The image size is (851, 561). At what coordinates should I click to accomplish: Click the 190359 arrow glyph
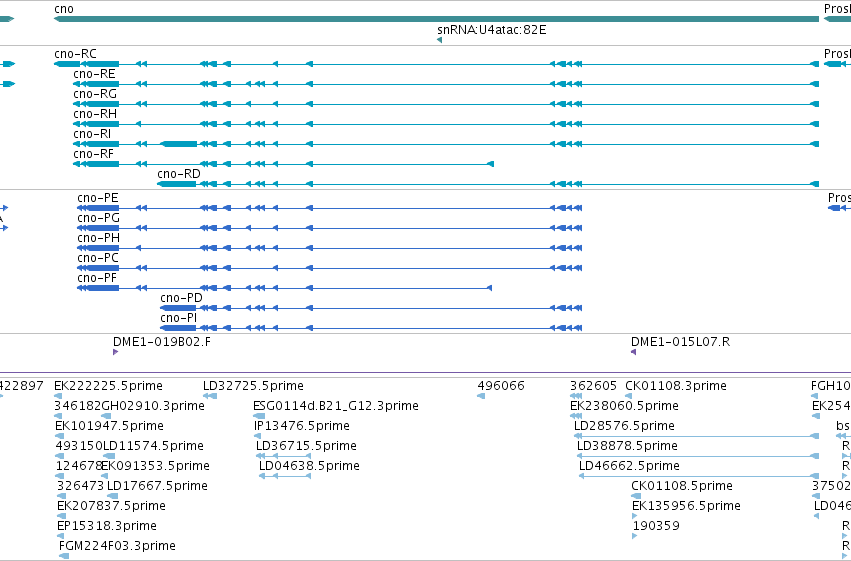pos(635,536)
